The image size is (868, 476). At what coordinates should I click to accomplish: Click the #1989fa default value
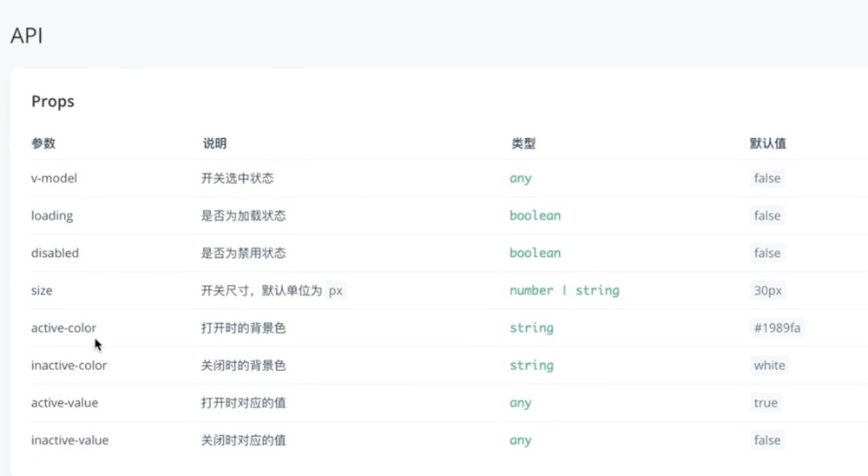point(777,328)
